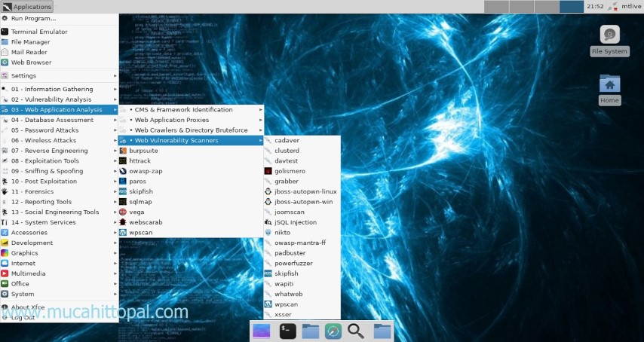Select powerfuzzer from scanners list
This screenshot has width=644, height=342.
point(302,263)
